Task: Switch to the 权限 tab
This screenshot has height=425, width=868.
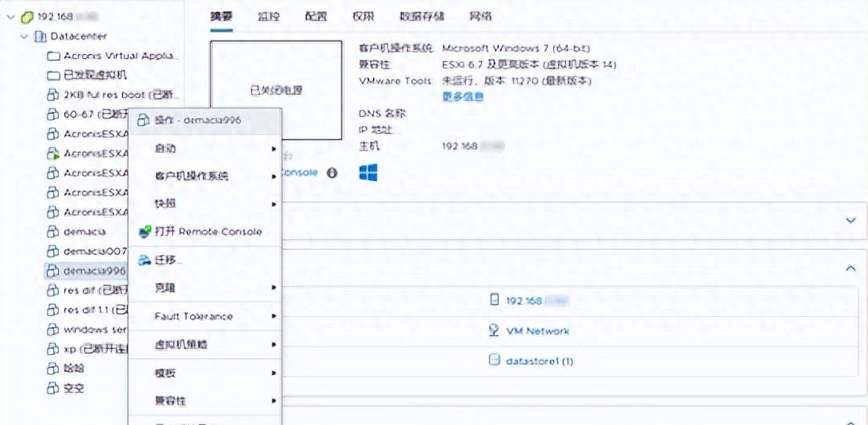Action: point(363,16)
